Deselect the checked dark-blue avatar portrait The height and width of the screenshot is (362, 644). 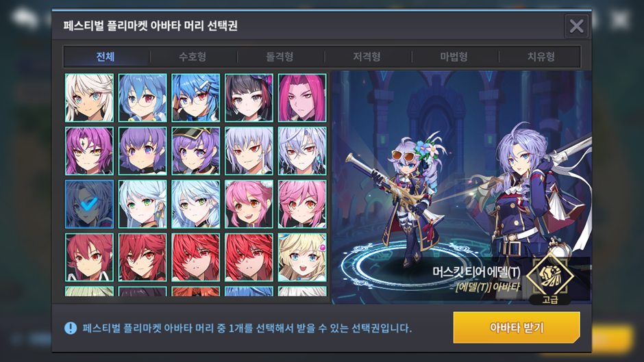tap(89, 204)
